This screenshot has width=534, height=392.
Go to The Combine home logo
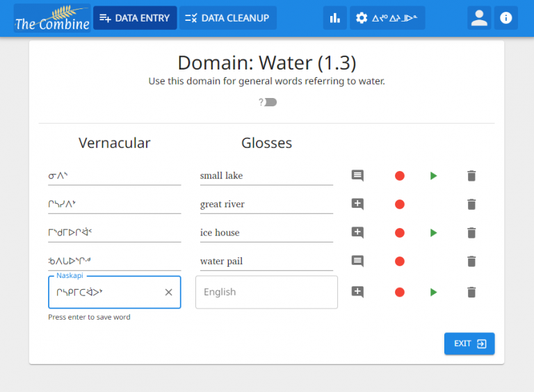[52, 19]
